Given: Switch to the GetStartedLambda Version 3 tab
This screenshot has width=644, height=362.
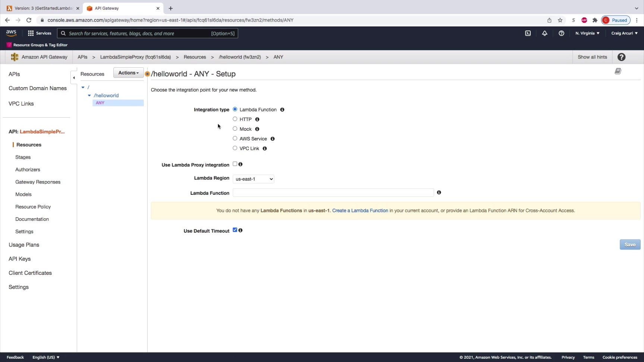Looking at the screenshot, I should pos(43,8).
